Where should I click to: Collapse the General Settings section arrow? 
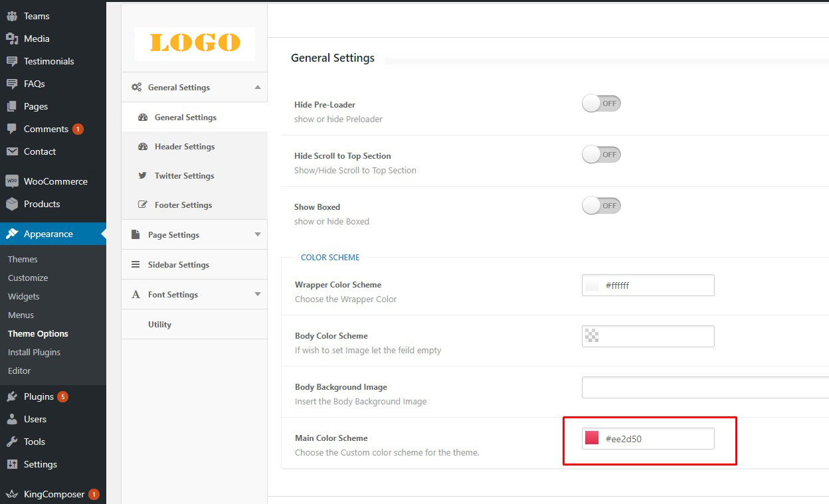coord(258,87)
